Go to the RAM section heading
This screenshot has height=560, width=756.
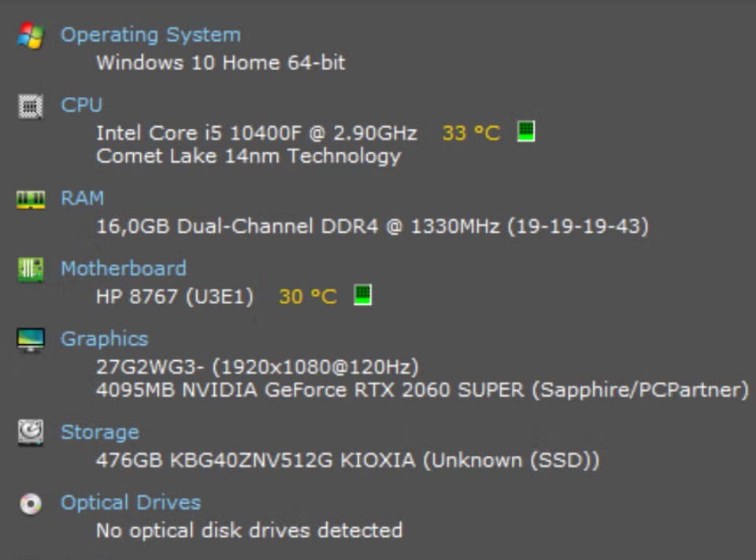(82, 198)
